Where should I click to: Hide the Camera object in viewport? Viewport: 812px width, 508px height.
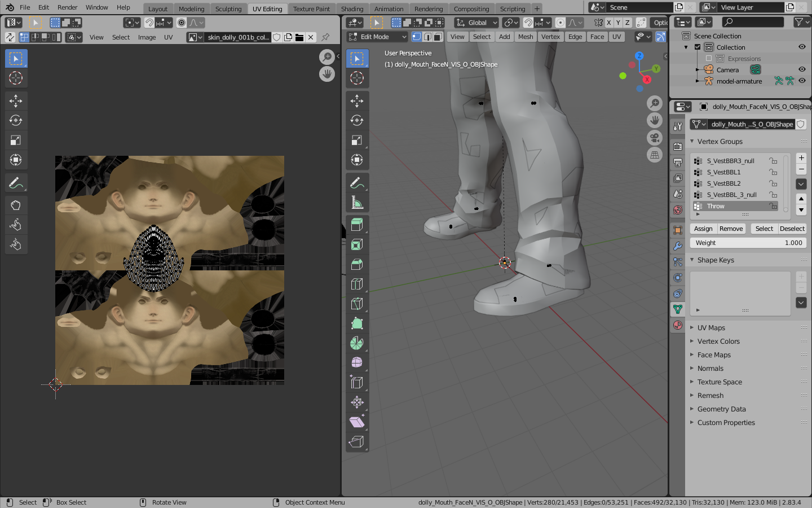[x=802, y=69]
